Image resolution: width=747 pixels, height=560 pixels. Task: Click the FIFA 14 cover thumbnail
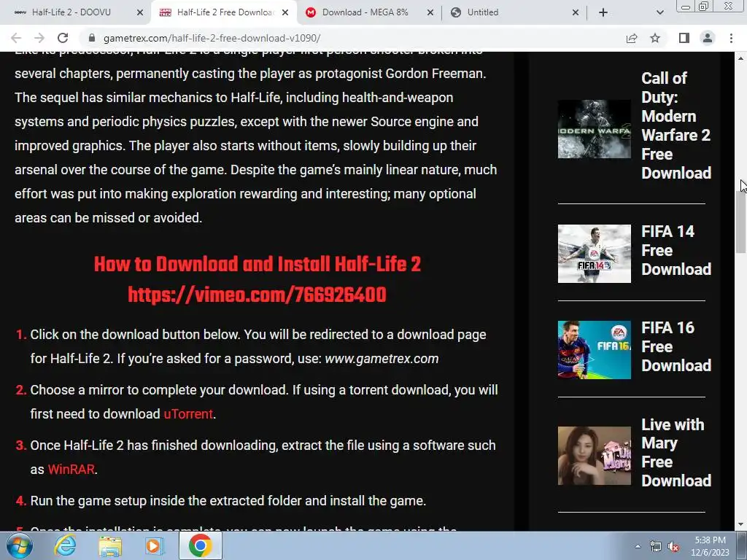tap(595, 254)
